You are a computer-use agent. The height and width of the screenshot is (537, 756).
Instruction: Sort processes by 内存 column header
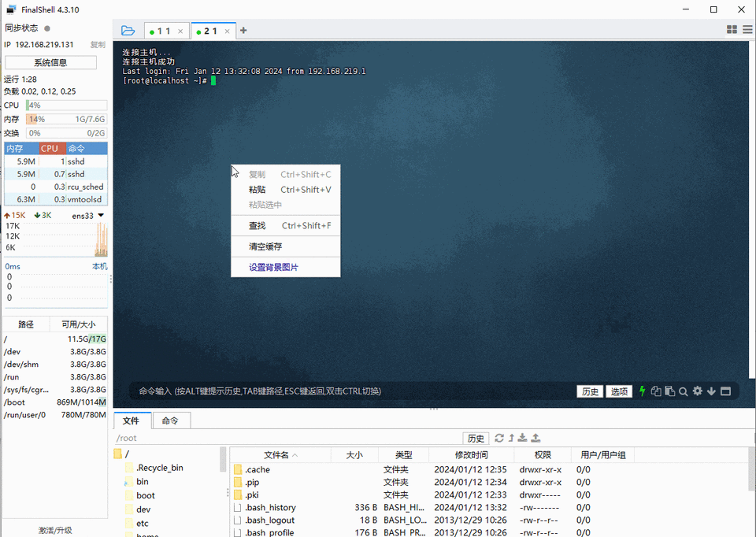pyautogui.click(x=22, y=149)
